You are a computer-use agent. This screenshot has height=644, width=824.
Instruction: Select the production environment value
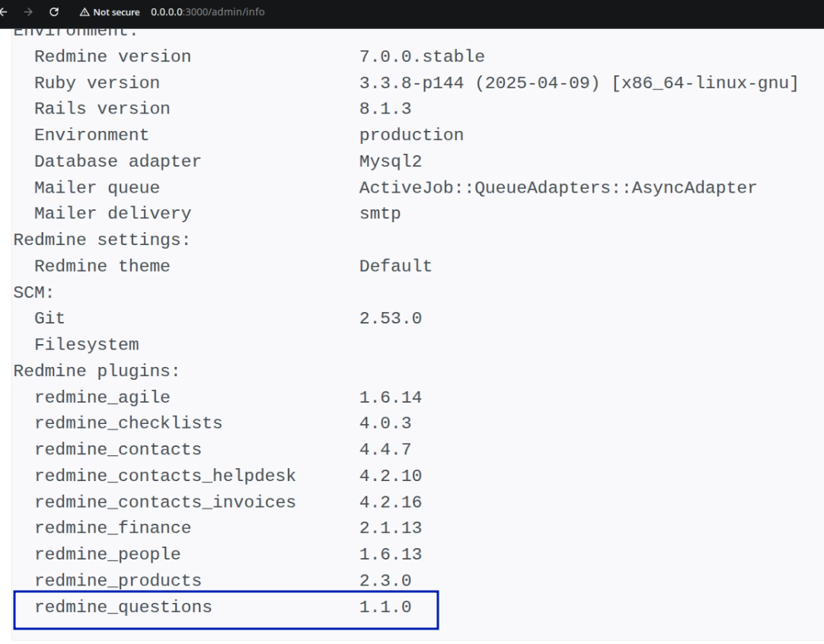tap(411, 135)
